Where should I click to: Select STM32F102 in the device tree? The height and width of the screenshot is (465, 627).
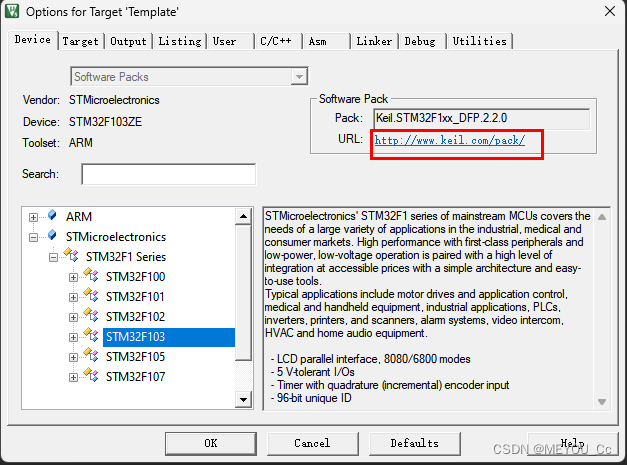pyautogui.click(x=135, y=317)
